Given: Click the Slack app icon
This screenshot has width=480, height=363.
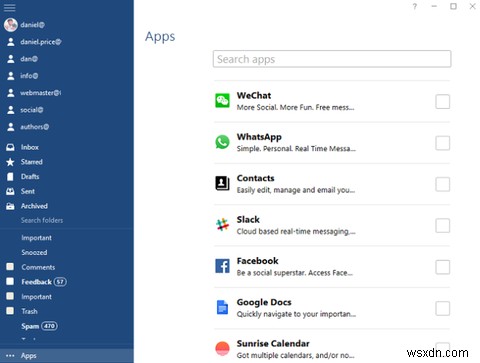Looking at the screenshot, I should [222, 225].
